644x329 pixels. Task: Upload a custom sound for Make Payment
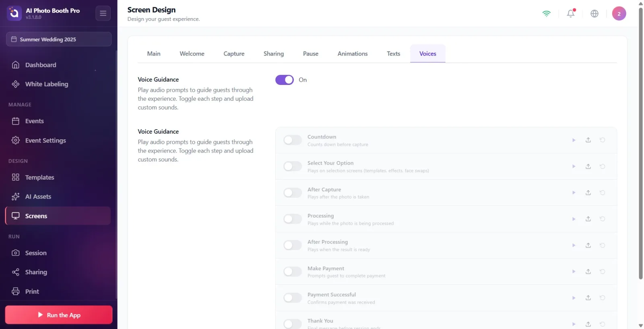pyautogui.click(x=588, y=271)
